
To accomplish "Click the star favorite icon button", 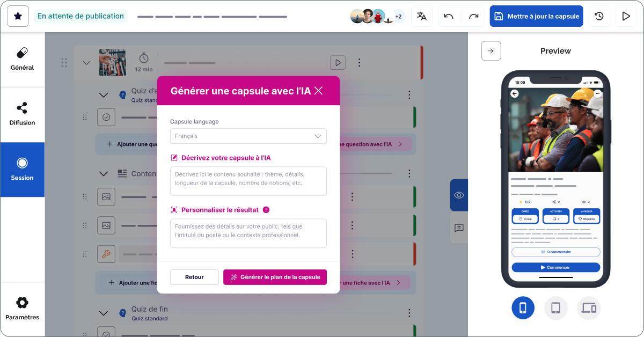I will (18, 16).
